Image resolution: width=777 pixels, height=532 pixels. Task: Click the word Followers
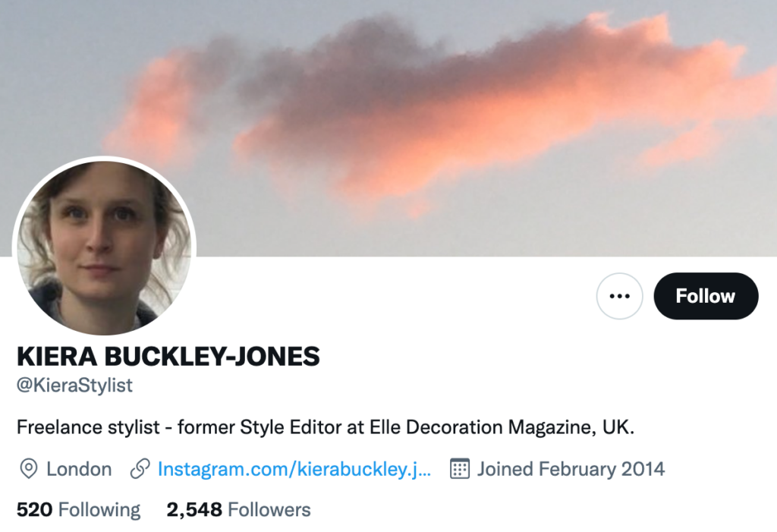coord(269,510)
